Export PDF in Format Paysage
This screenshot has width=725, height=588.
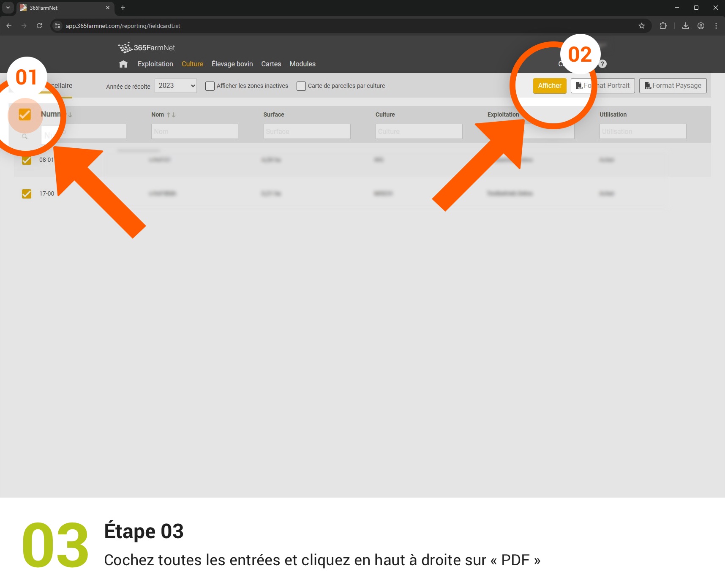673,86
